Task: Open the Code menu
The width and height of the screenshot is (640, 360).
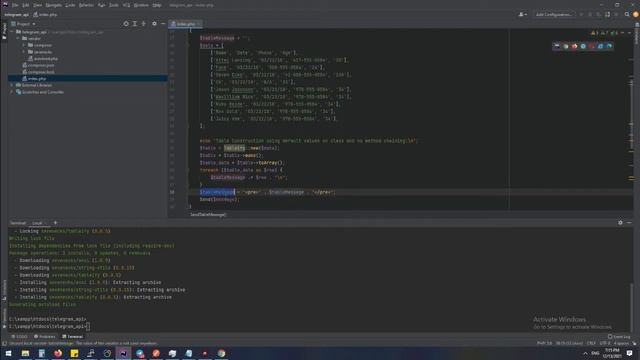Action: click(70, 5)
